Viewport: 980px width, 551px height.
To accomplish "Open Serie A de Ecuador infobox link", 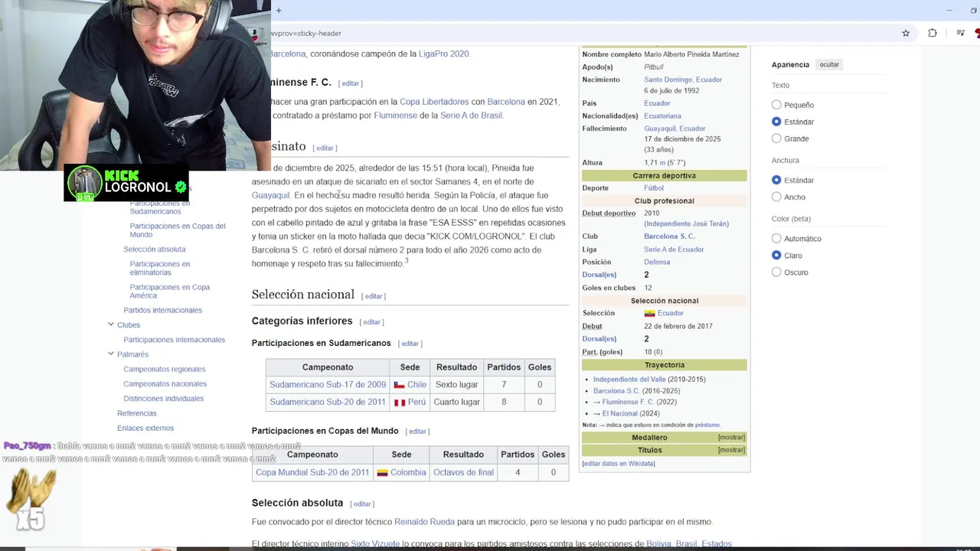I will (x=674, y=249).
